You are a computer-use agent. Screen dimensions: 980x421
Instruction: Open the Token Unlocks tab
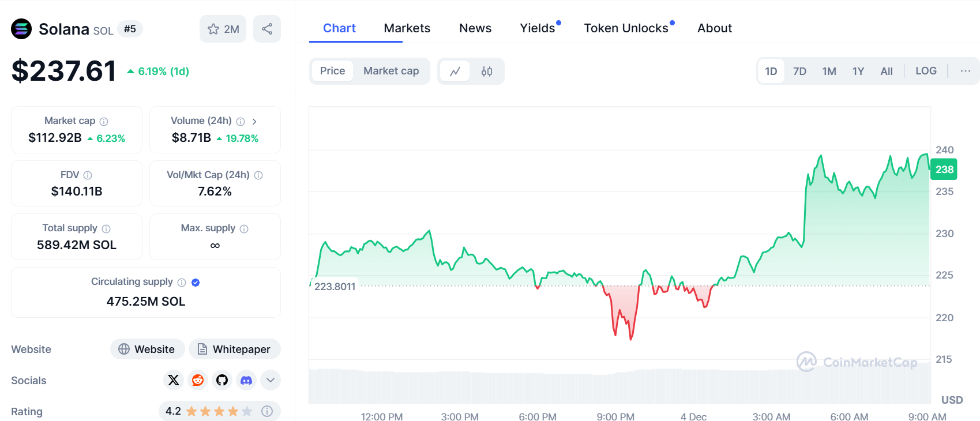pyautogui.click(x=626, y=28)
